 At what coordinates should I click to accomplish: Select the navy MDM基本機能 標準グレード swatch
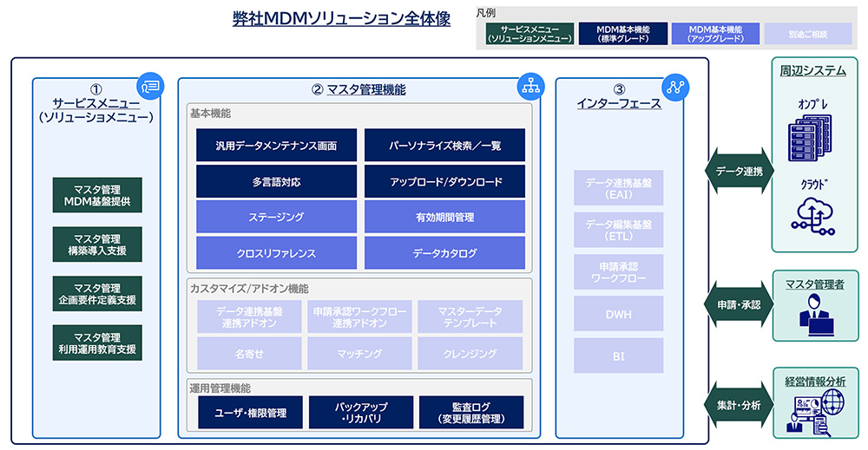click(x=622, y=34)
